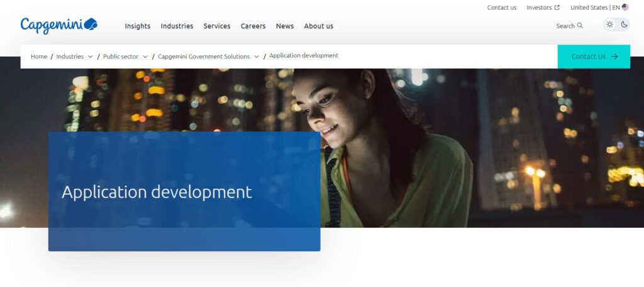Open the About us menu
644x287 pixels.
318,26
